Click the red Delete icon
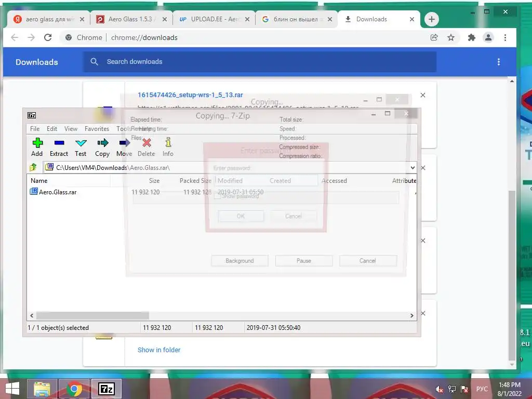The height and width of the screenshot is (399, 532). pos(146,147)
